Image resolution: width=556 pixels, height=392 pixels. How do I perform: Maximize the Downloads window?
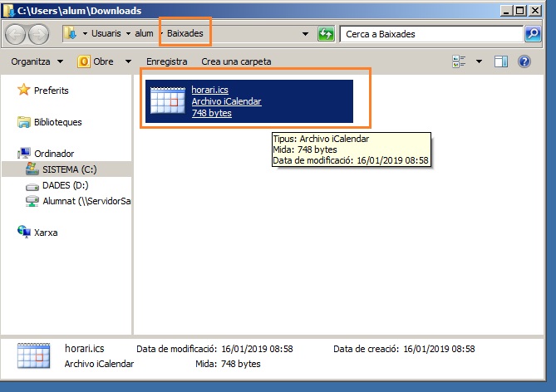(519, 11)
